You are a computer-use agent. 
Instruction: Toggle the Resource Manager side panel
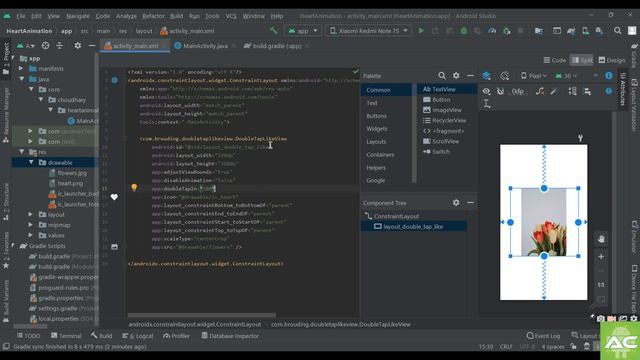coord(6,115)
